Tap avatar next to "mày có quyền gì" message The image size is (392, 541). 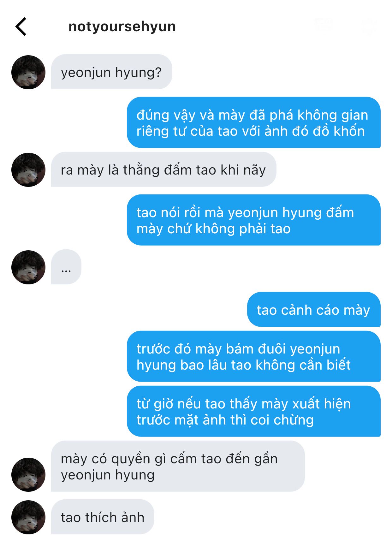pos(28,474)
